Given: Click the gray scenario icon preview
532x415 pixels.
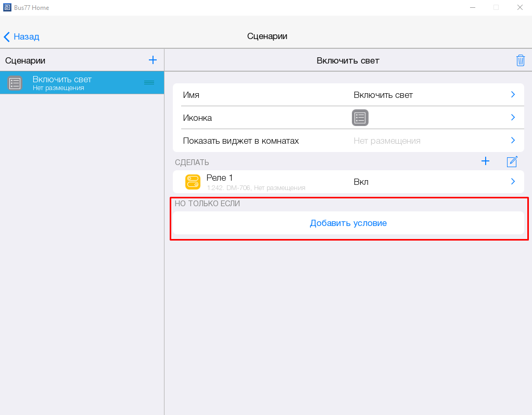Looking at the screenshot, I should [x=360, y=118].
